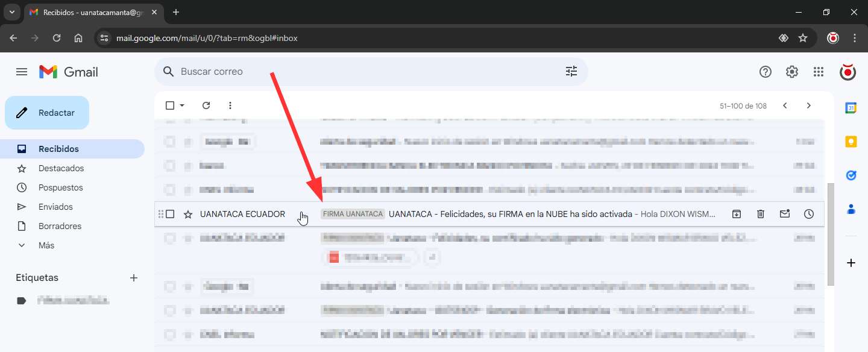Screen dimensions: 868x352
Task: Go to Borradores folder
Action: click(x=60, y=226)
